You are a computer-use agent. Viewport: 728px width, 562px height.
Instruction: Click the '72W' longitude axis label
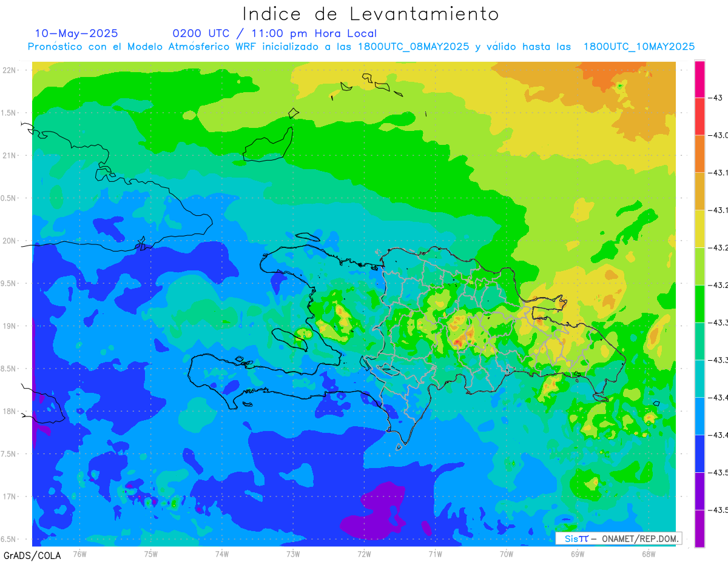pos(364,554)
